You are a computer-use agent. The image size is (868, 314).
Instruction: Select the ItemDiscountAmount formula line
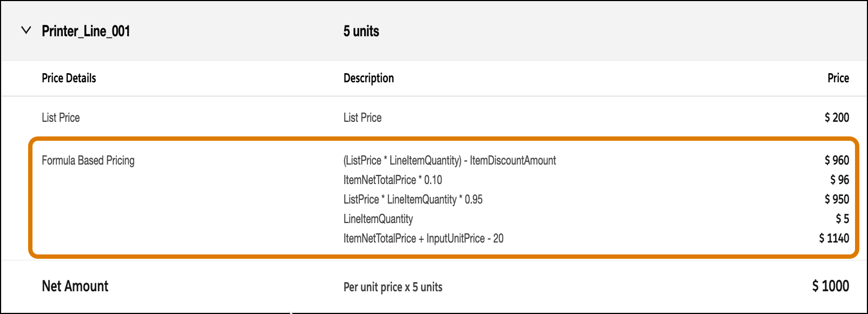pyautogui.click(x=450, y=161)
